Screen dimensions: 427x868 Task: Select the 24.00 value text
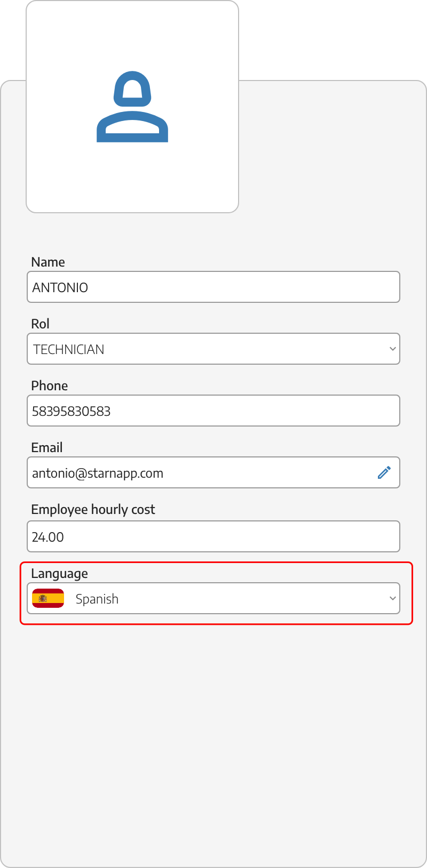pos(48,537)
